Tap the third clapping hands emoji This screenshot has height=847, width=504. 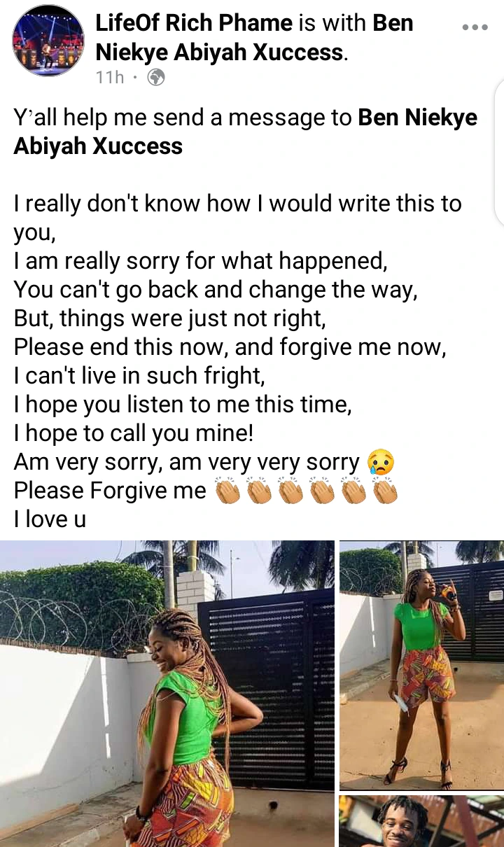290,491
